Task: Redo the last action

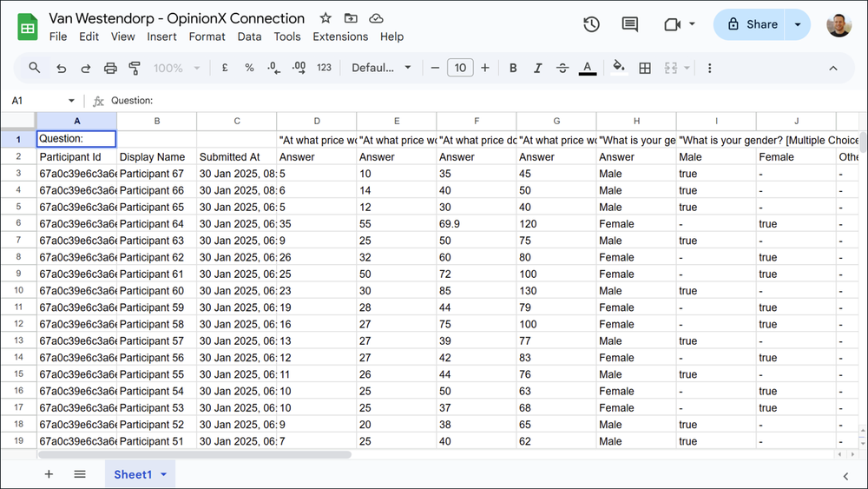Action: click(x=85, y=68)
